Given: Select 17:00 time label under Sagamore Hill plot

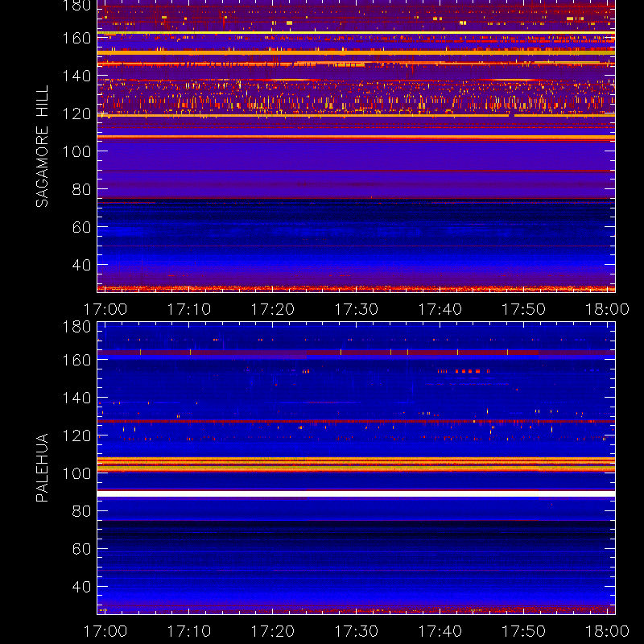Looking at the screenshot, I should point(105,309).
